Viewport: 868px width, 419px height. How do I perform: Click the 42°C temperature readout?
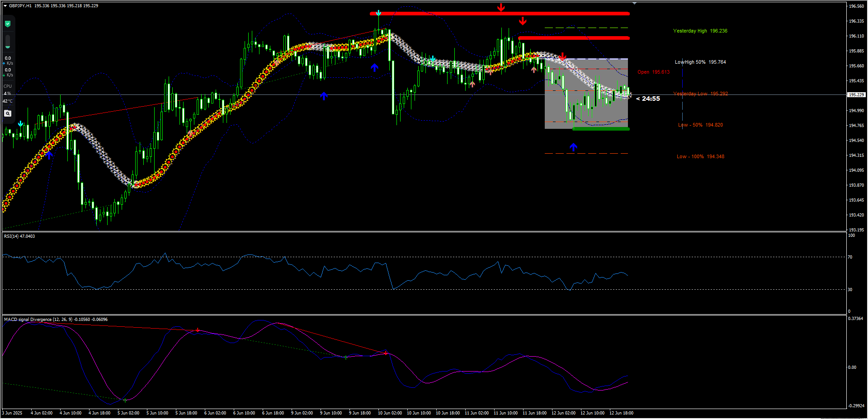click(8, 101)
